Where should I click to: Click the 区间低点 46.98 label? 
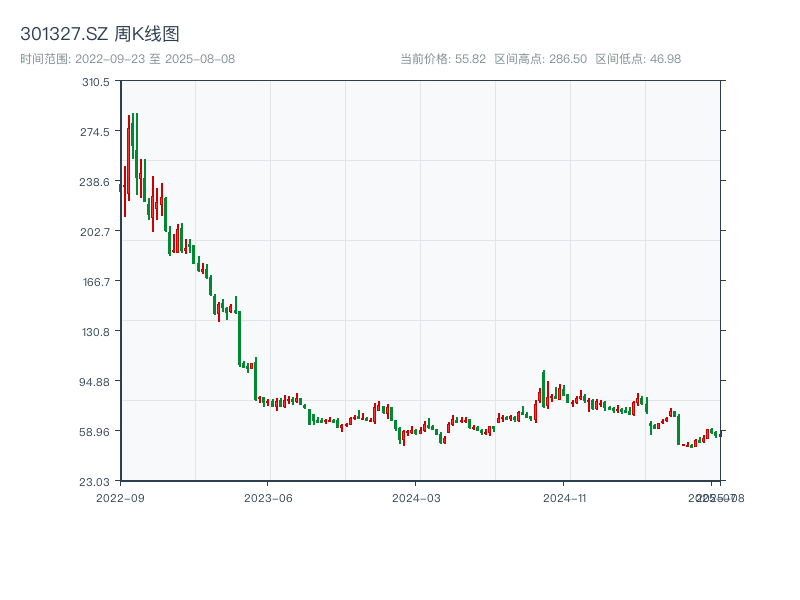pyautogui.click(x=638, y=59)
